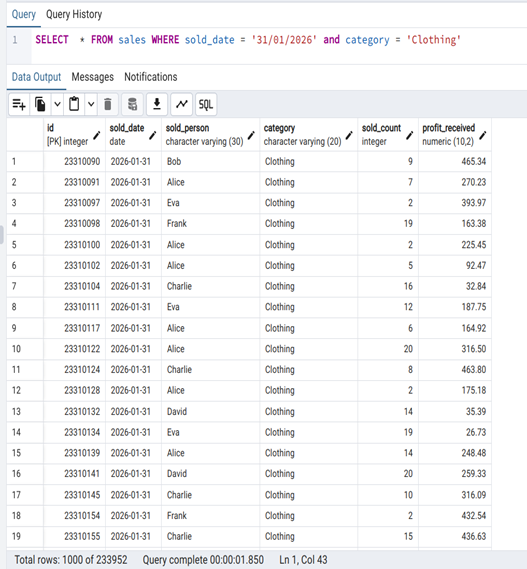Click cell with id 23310155
Screen dimensions: 527x569
click(x=74, y=536)
